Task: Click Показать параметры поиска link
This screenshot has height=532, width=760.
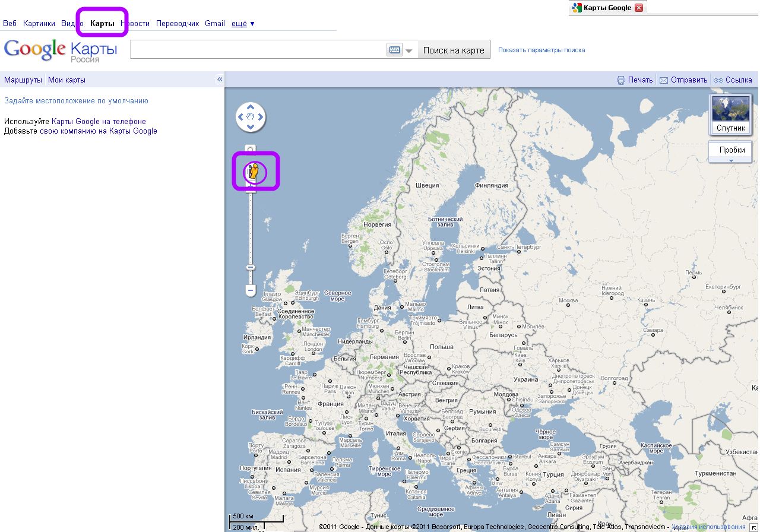Action: point(541,50)
